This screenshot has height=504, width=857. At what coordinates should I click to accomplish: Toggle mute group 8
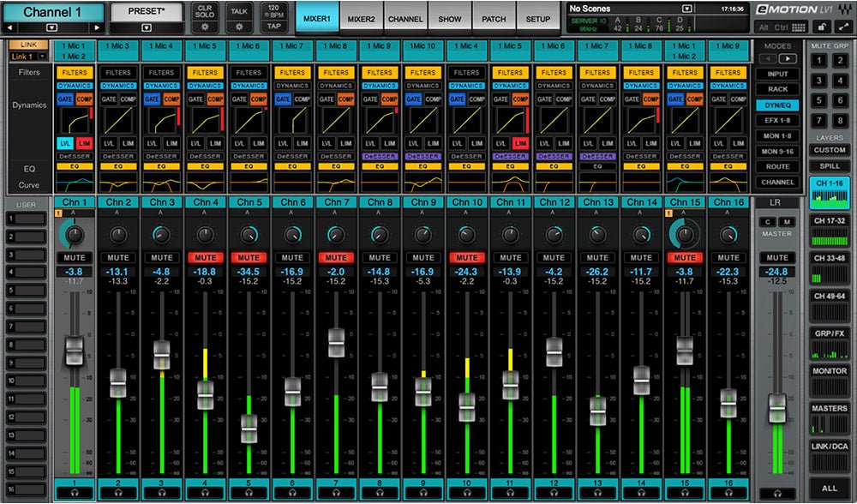pyautogui.click(x=840, y=121)
